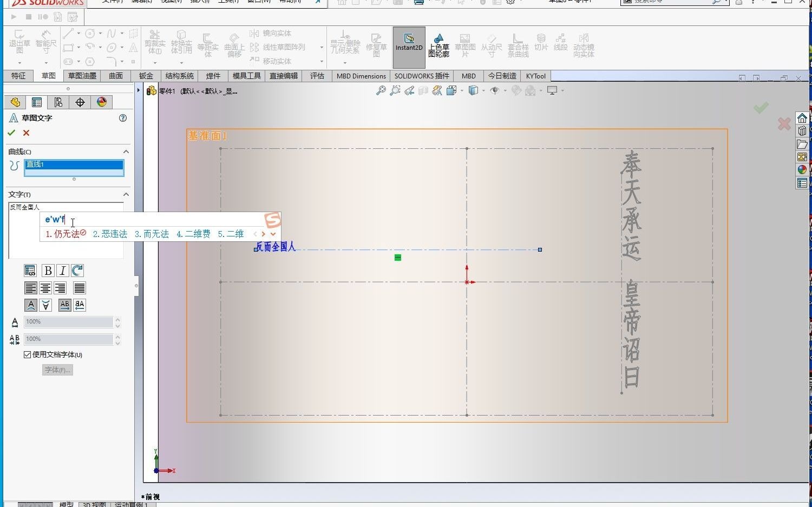Cancel sketch text with red X
Image resolution: width=812 pixels, height=507 pixels.
tap(26, 133)
